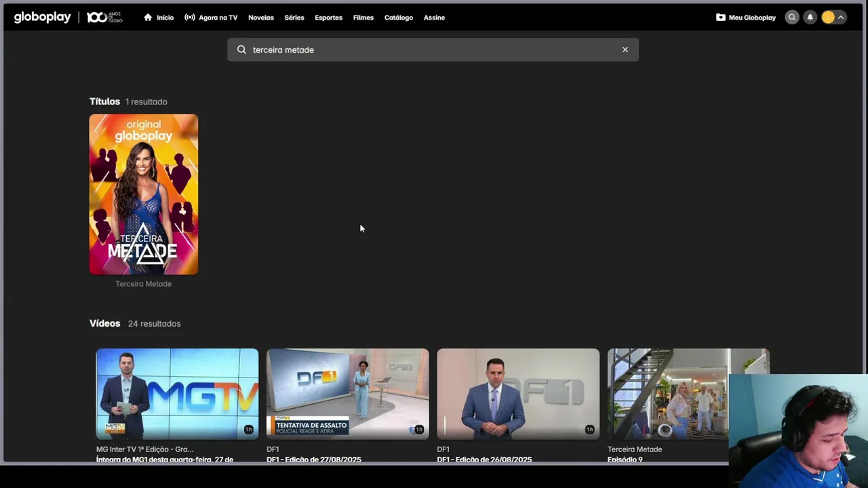Go to Início with the home icon
Image resolution: width=868 pixels, height=488 pixels.
tap(159, 18)
